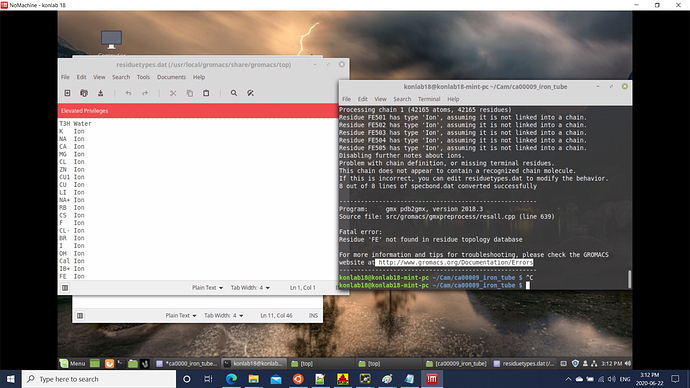This screenshot has width=690, height=388.
Task: Open the Mail app from the Windows taskbar
Action: click(276, 379)
